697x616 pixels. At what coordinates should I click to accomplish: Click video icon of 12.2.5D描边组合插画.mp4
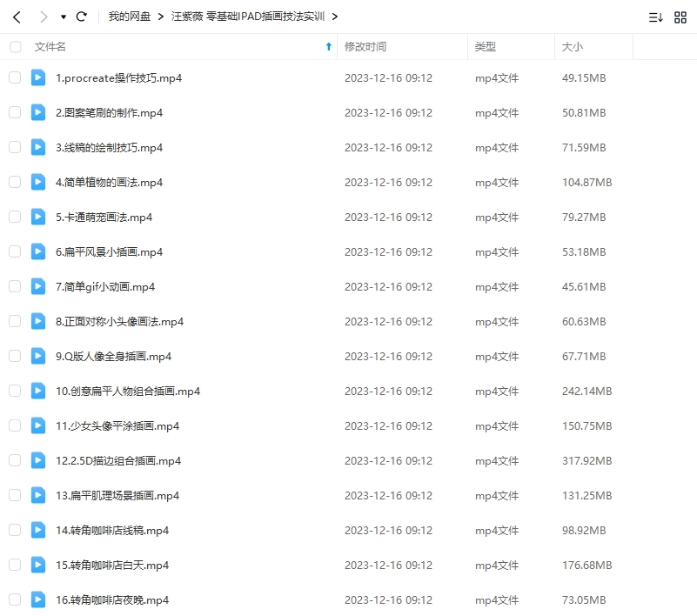pos(38,460)
